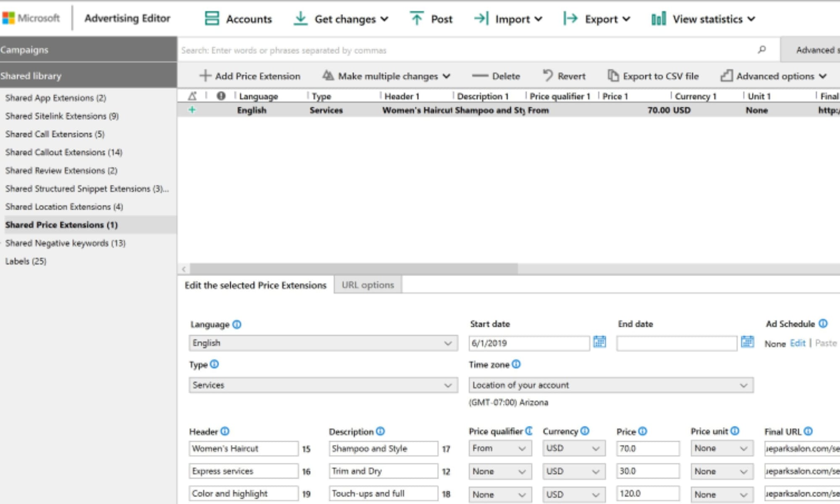Screen dimensions: 840x504
Task: Open the Import menu
Action: point(538,19)
